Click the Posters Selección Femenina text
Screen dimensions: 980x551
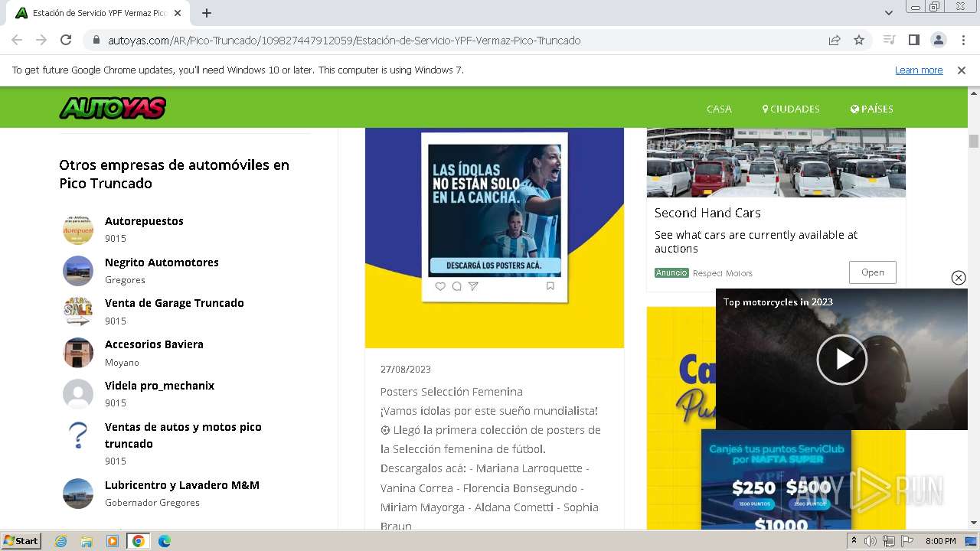click(x=452, y=392)
